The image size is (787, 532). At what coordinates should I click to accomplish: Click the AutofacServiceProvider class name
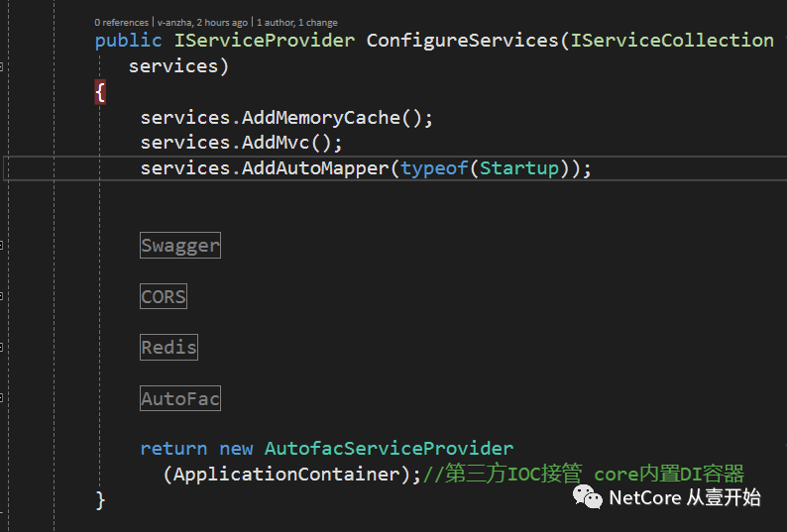pyautogui.click(x=389, y=449)
